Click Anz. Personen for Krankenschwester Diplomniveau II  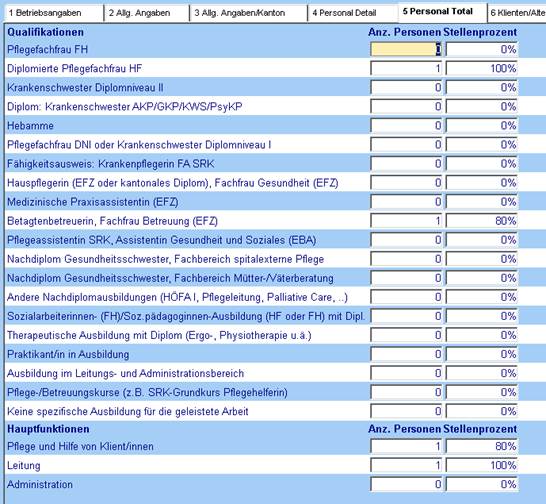tap(406, 87)
